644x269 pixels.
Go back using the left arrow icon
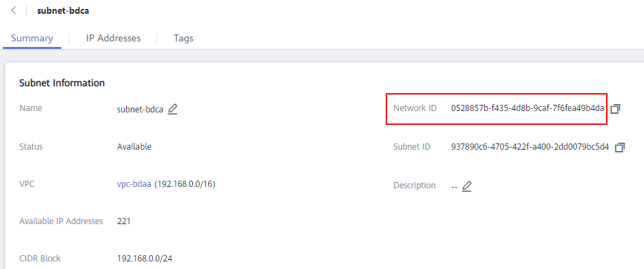coord(14,11)
